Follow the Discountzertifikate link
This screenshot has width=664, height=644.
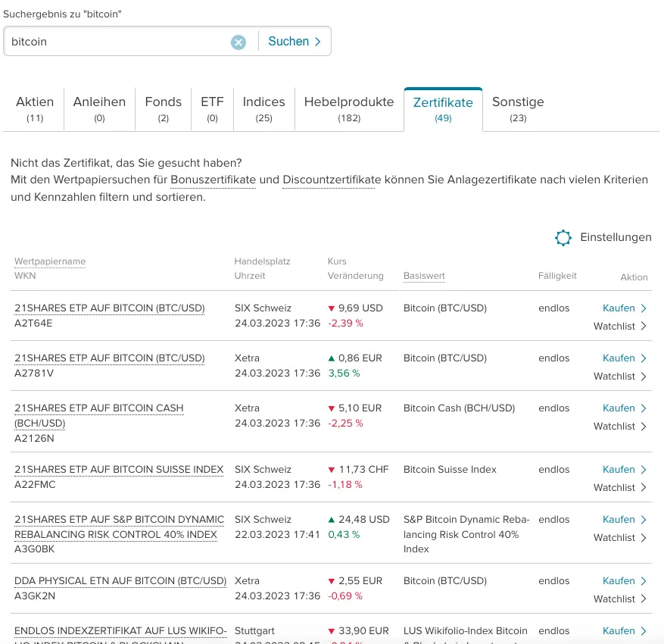coord(332,180)
